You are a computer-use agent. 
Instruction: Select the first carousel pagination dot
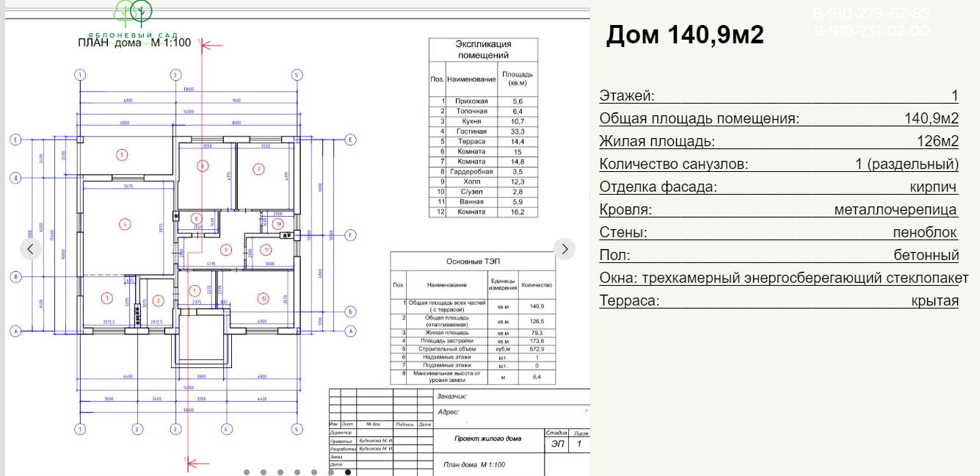247,472
